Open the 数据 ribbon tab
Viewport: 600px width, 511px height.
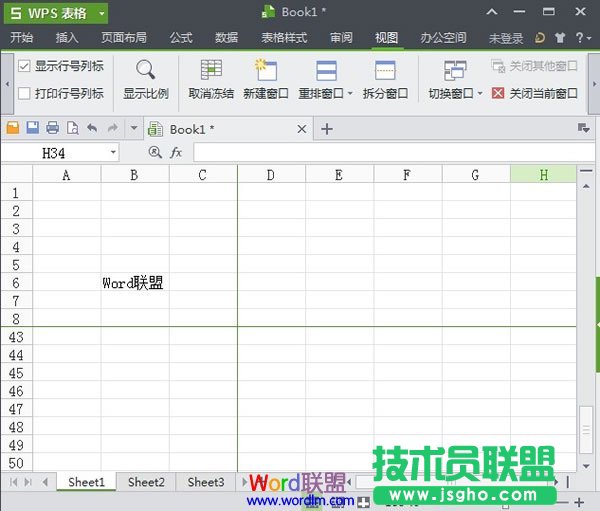(x=227, y=38)
